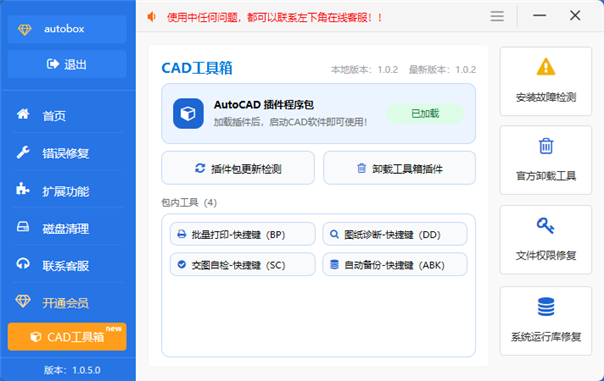Viewport: 604px width, 381px height.
Task: Open 安装故障检测 card
Action: pos(545,81)
